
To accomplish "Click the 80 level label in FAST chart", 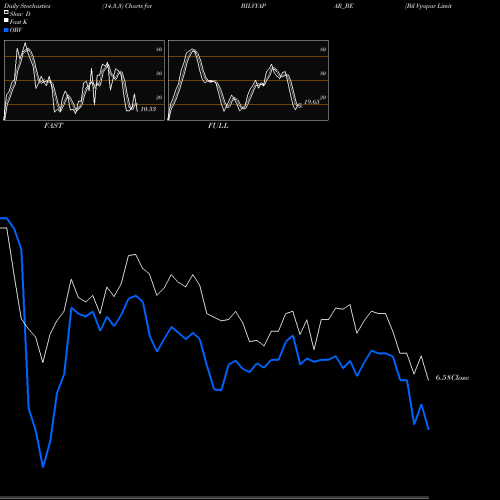I will pyautogui.click(x=159, y=49).
